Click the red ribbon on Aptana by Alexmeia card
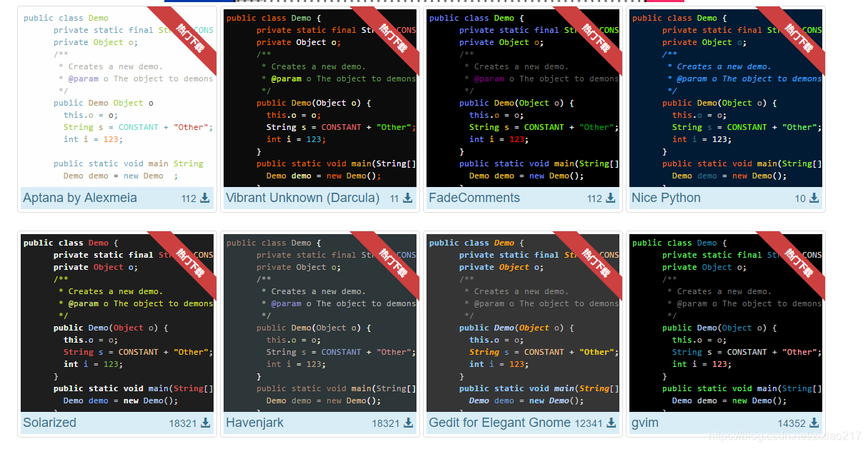Image resolution: width=868 pixels, height=449 pixels. click(x=189, y=37)
